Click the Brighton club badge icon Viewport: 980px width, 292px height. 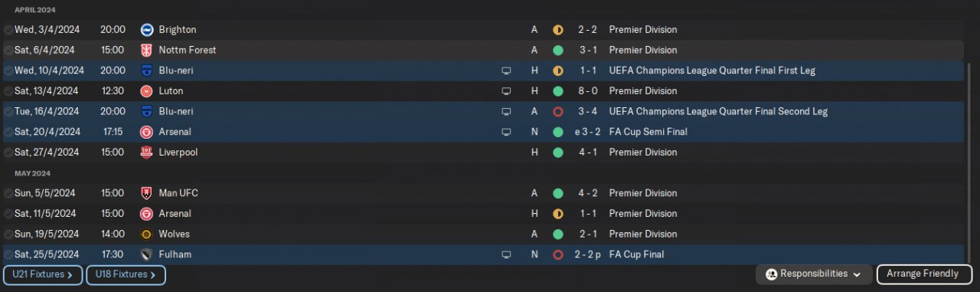[x=147, y=30]
